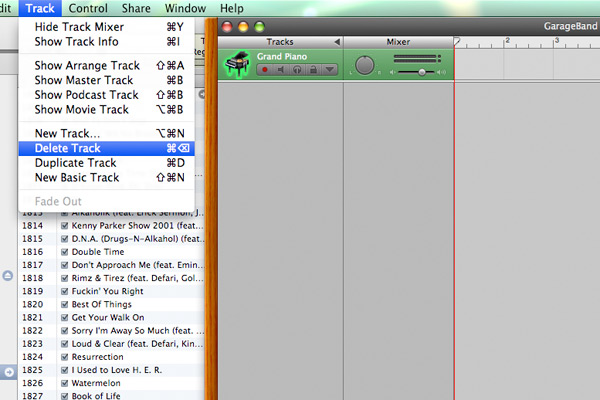Screen dimensions: 600x400
Task: Uncheck the Double Time song checkbox
Action: click(x=64, y=252)
